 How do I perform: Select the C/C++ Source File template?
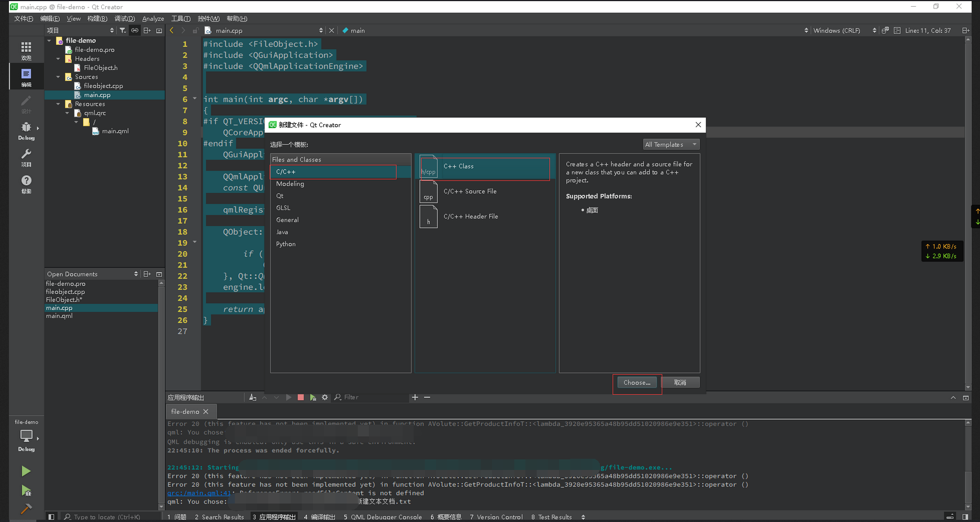tap(485, 191)
